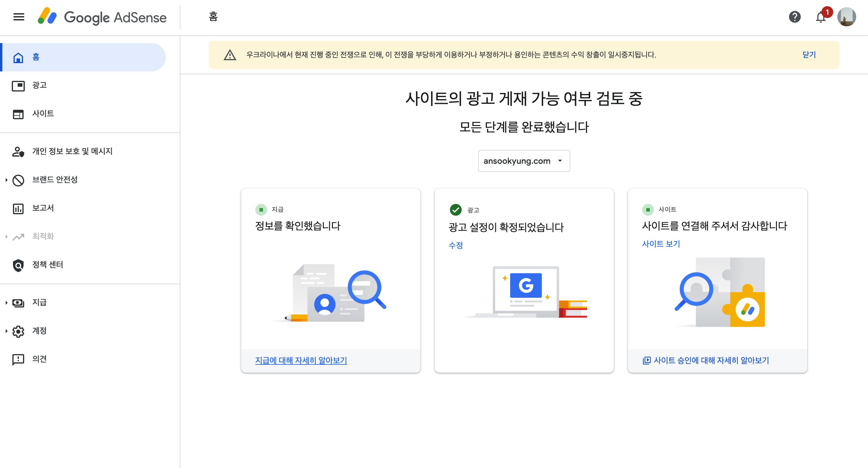
Task: Click the 의견 feedback icon
Action: click(x=18, y=359)
